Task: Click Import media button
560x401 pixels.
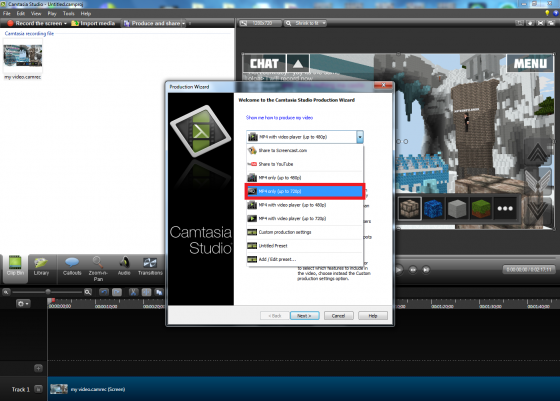Action: point(93,23)
